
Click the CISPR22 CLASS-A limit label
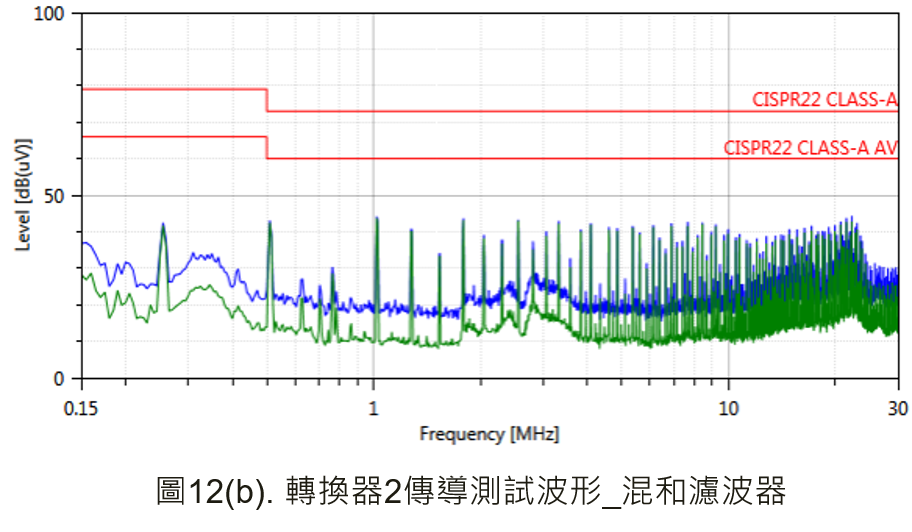point(825,99)
